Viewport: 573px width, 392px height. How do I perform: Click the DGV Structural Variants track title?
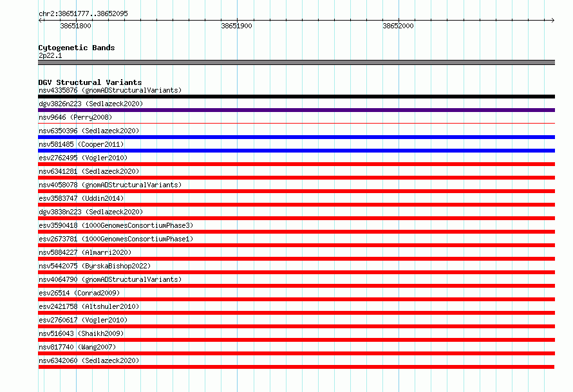pos(90,82)
